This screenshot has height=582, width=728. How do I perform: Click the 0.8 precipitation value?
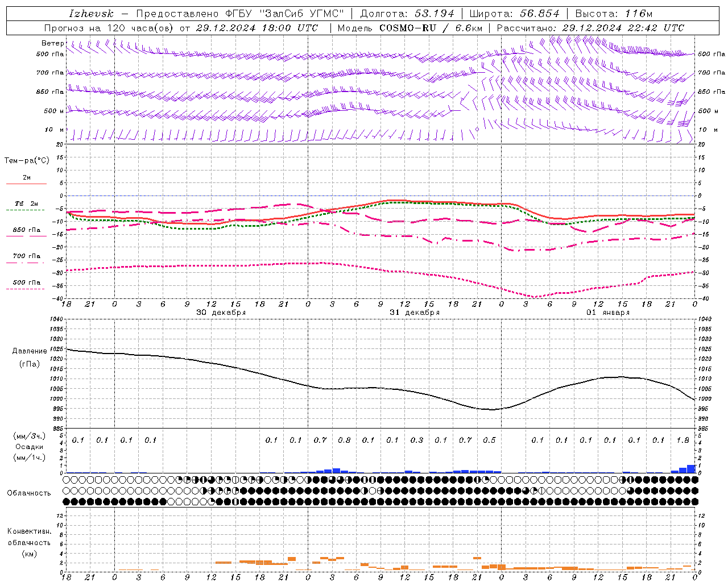pyautogui.click(x=344, y=440)
